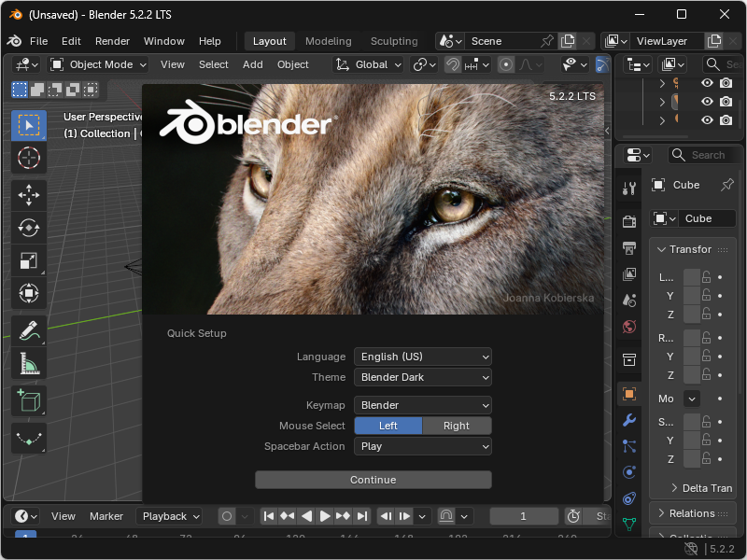Disable render camera on first outliner row
Image resolution: width=747 pixels, height=560 pixels.
726,83
